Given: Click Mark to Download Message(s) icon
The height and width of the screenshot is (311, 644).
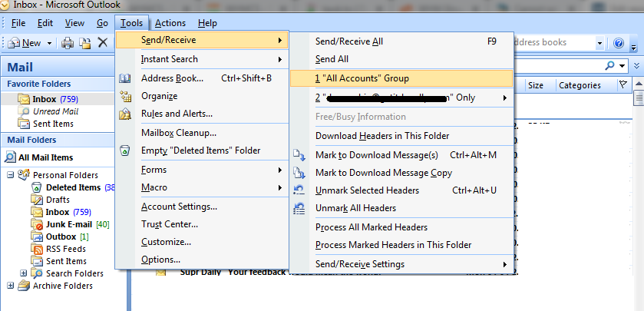Looking at the screenshot, I should pyautogui.click(x=299, y=155).
